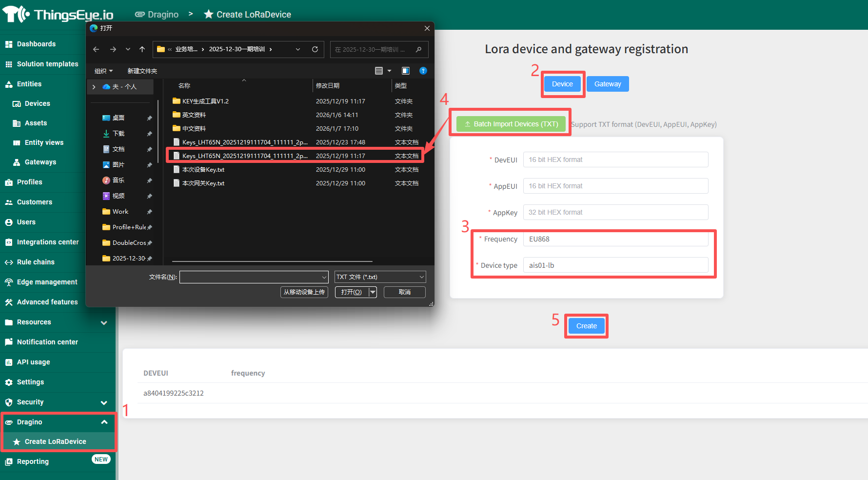Click the back arrow in file dialog
Image resolution: width=868 pixels, height=480 pixels.
tap(96, 49)
